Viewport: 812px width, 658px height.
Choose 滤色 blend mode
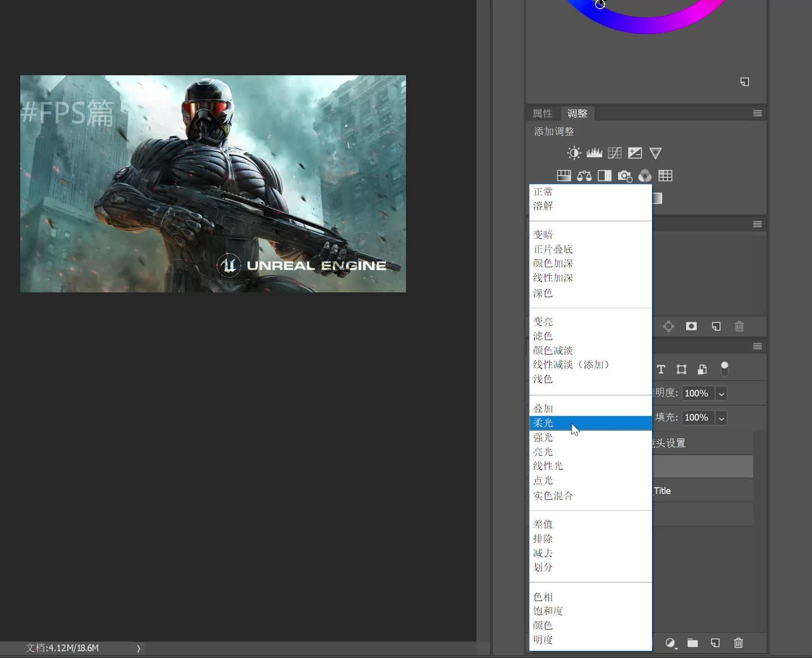click(x=591, y=336)
